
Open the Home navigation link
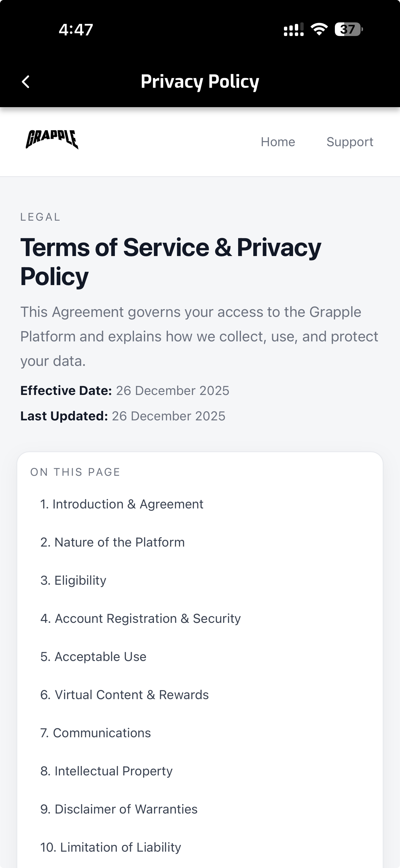coord(278,142)
